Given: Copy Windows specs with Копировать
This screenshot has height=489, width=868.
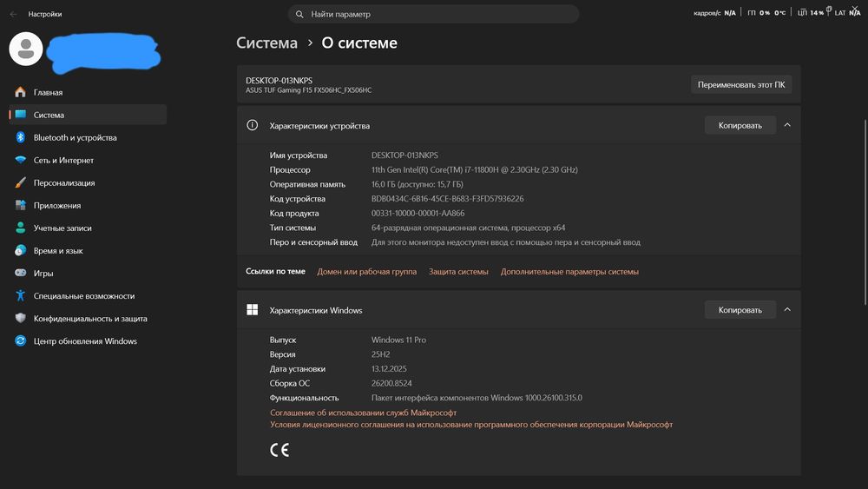Looking at the screenshot, I should (x=740, y=309).
